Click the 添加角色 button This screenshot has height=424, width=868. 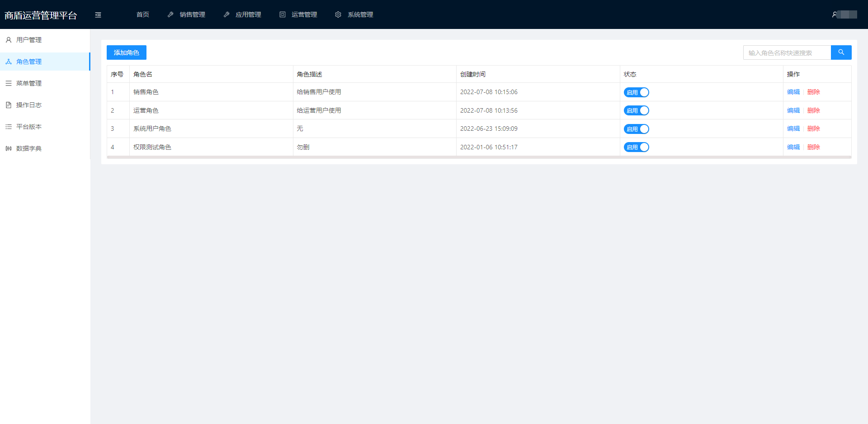pos(127,52)
